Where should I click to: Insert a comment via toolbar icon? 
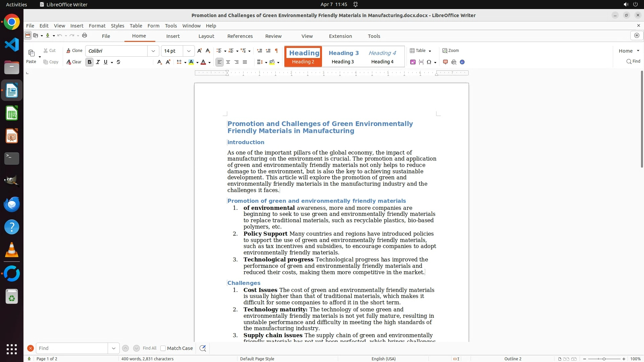coord(445,62)
